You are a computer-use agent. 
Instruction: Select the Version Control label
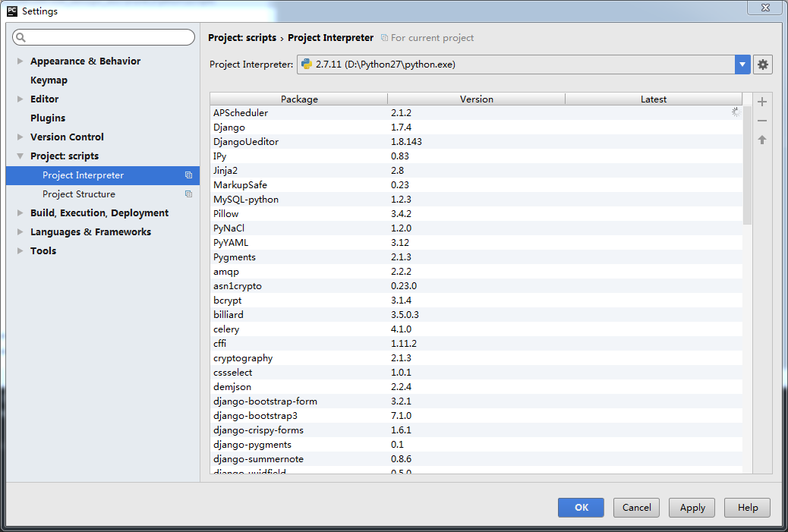coord(67,137)
